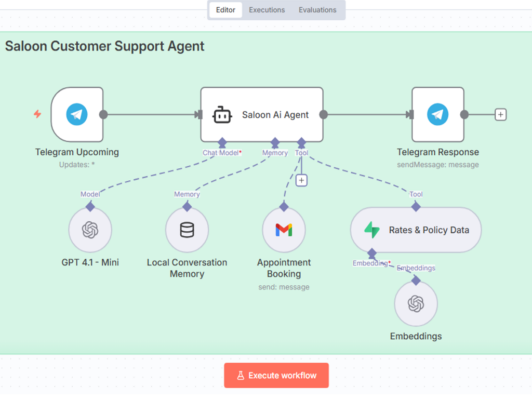Add node after Telegram Response plus button
Viewport: 532px width, 399px height.
[500, 115]
